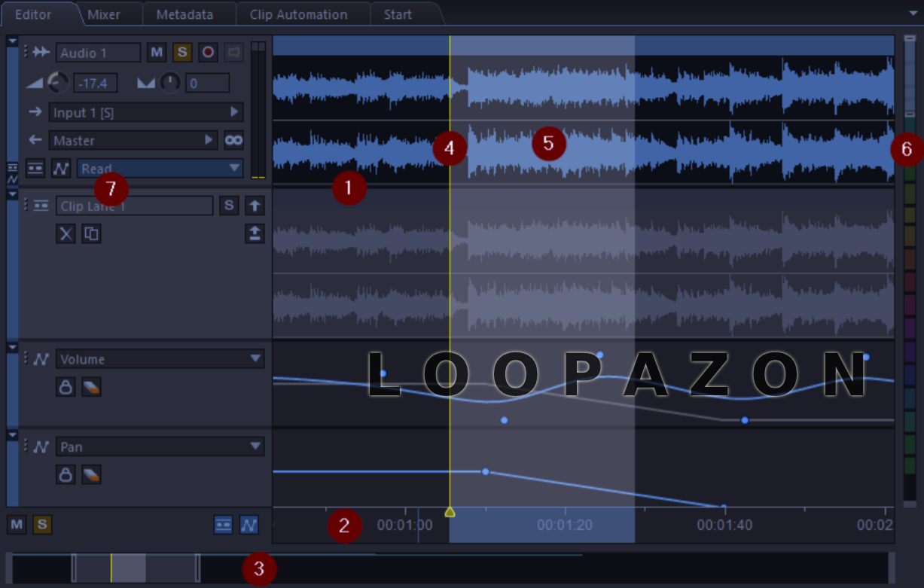Viewport: 924px width, 588px height.
Task: Click the Volume lane automation curve icon
Action: 41,359
